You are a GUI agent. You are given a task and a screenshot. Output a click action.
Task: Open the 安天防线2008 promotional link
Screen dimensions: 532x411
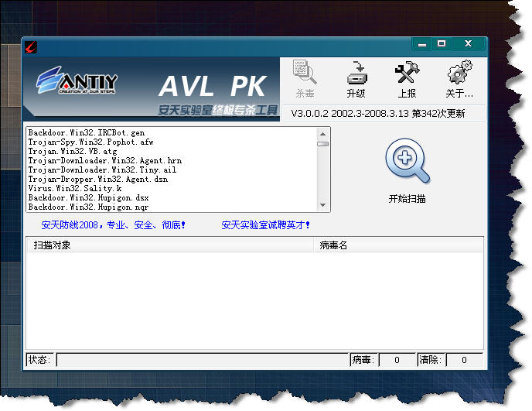[x=113, y=225]
